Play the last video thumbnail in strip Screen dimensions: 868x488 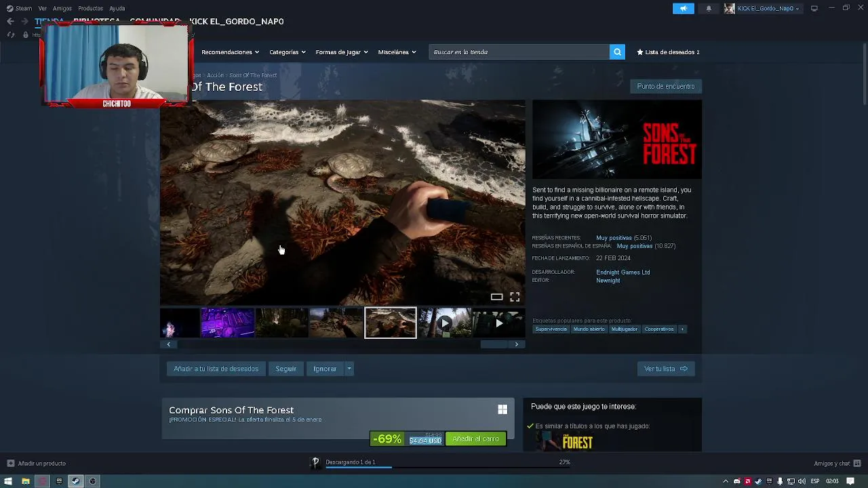click(x=498, y=323)
